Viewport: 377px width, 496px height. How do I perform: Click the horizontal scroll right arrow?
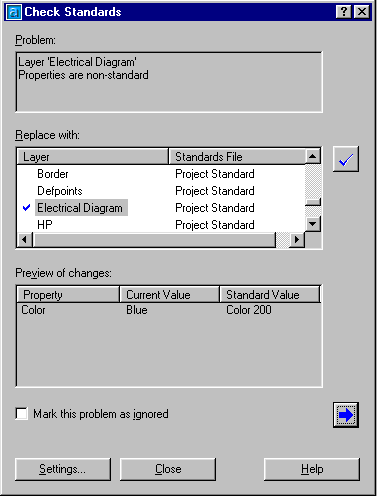[x=297, y=240]
